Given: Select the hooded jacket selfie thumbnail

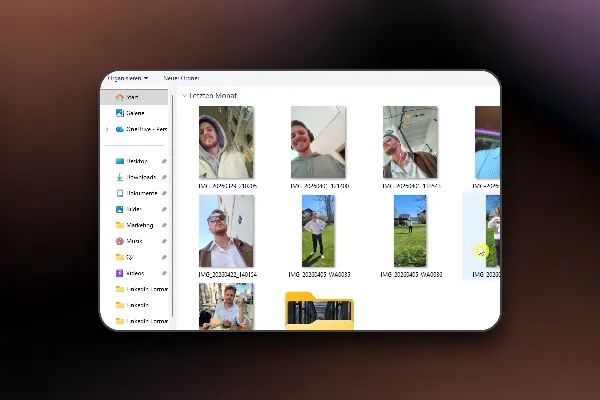Looking at the screenshot, I should pos(226,142).
